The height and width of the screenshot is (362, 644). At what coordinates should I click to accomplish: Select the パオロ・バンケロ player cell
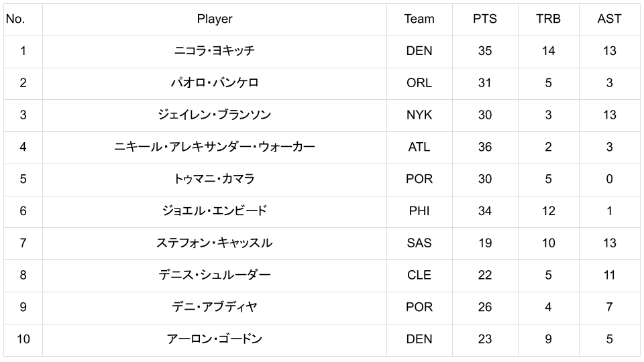pyautogui.click(x=215, y=83)
